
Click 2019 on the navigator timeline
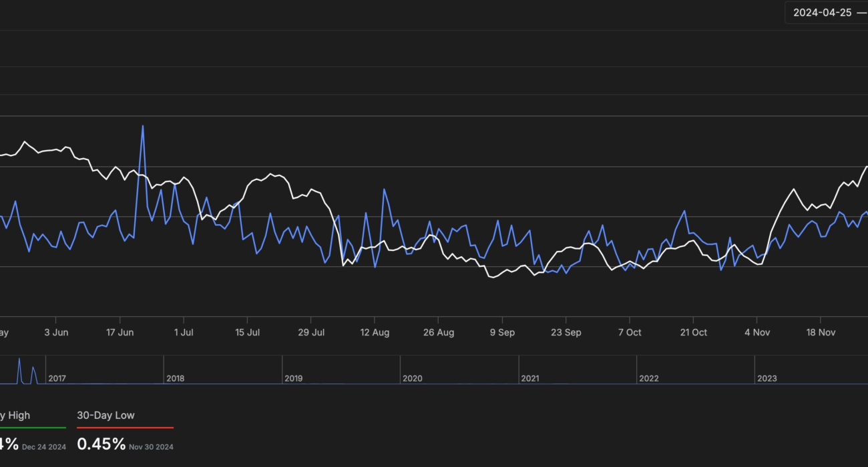tap(293, 378)
